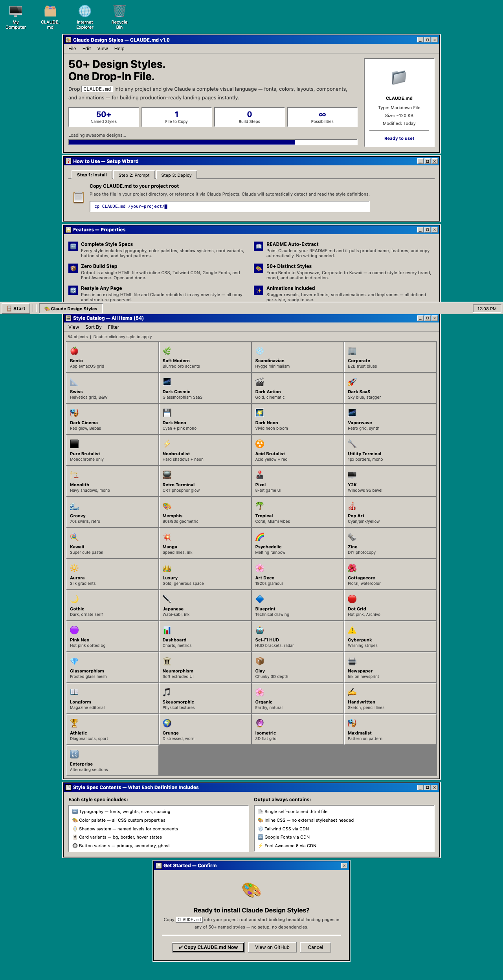Choose the Cyberpunk warning sign icon

click(x=352, y=630)
